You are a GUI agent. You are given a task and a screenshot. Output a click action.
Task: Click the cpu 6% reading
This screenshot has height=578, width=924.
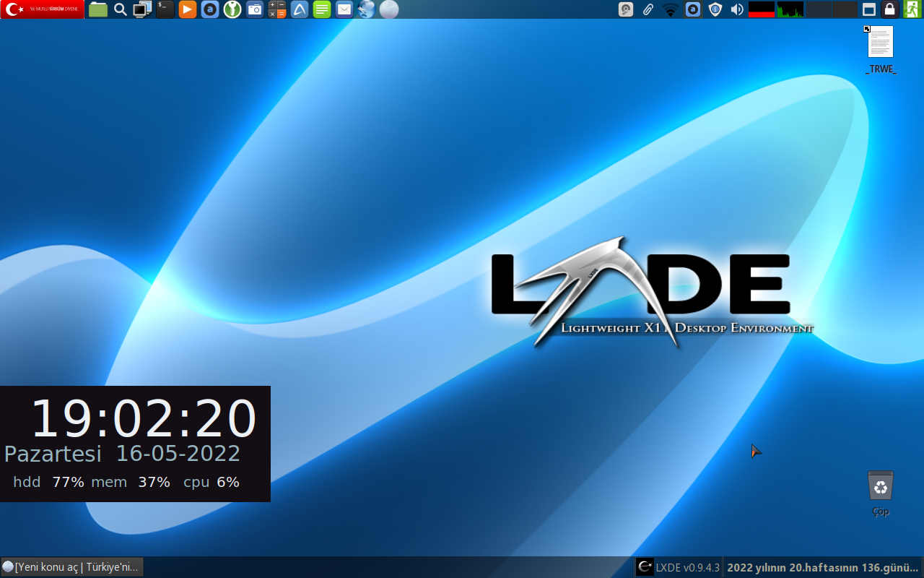click(x=211, y=482)
